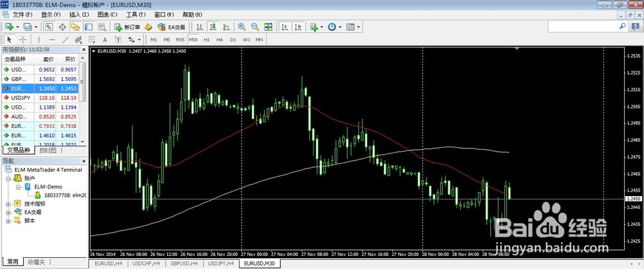Viewport: 644px width, 270px height.
Task: Switch to M1 timeframe
Action: point(153,40)
